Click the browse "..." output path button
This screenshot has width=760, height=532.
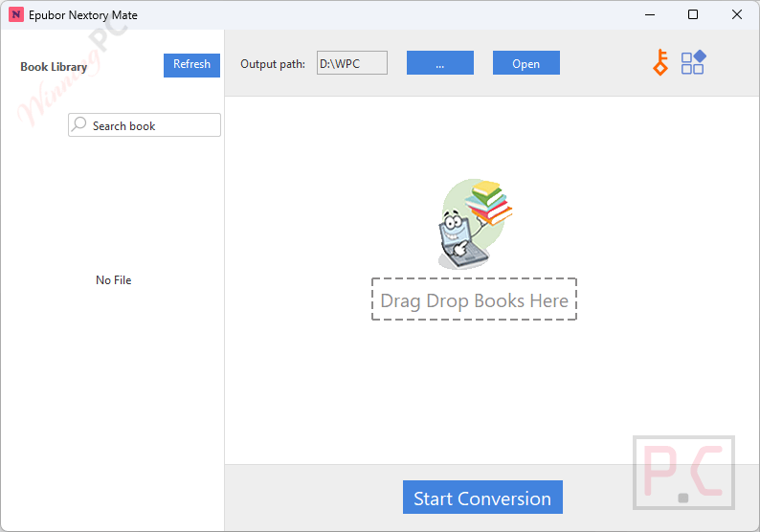(x=439, y=63)
